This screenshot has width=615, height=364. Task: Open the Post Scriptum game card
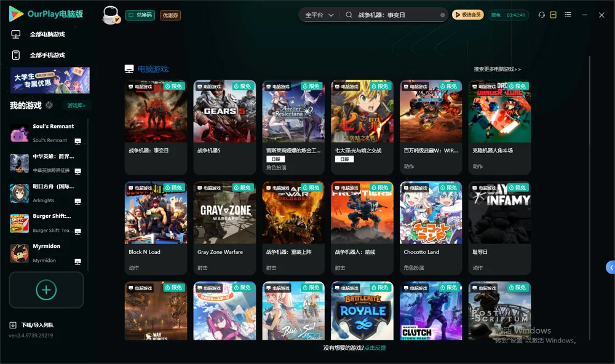click(499, 311)
